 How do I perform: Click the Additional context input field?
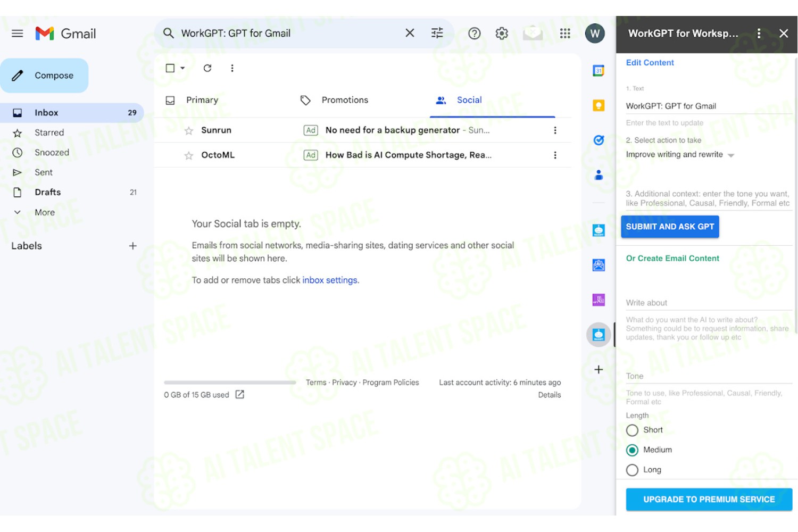[709, 198]
